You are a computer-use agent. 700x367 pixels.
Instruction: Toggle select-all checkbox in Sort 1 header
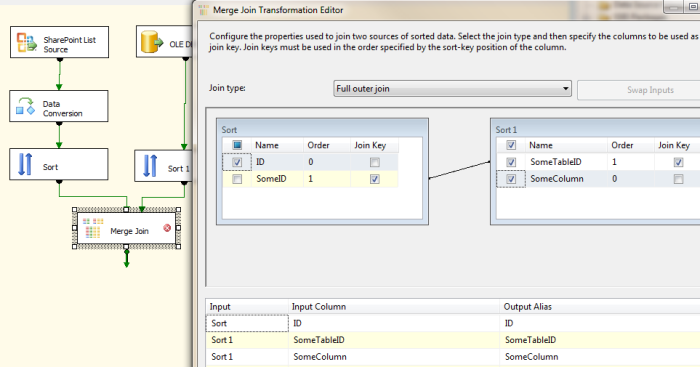511,145
